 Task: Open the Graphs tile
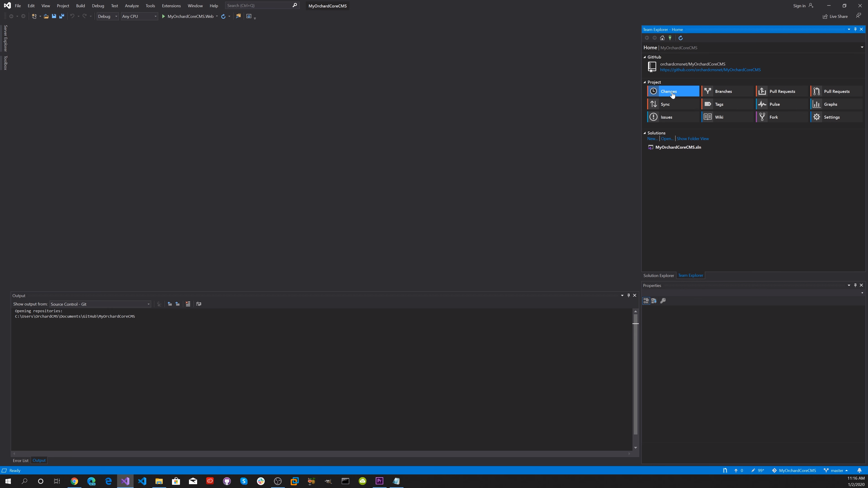point(836,104)
